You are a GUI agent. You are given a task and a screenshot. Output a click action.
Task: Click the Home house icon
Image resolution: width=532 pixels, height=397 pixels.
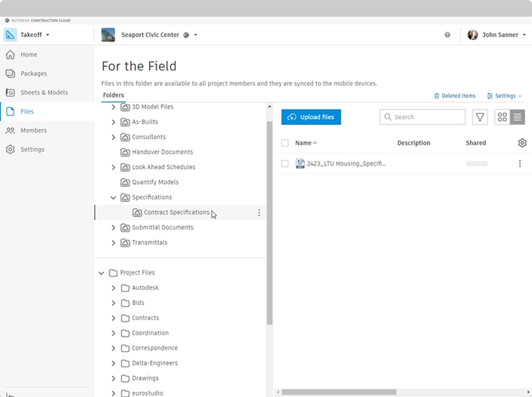(x=10, y=55)
